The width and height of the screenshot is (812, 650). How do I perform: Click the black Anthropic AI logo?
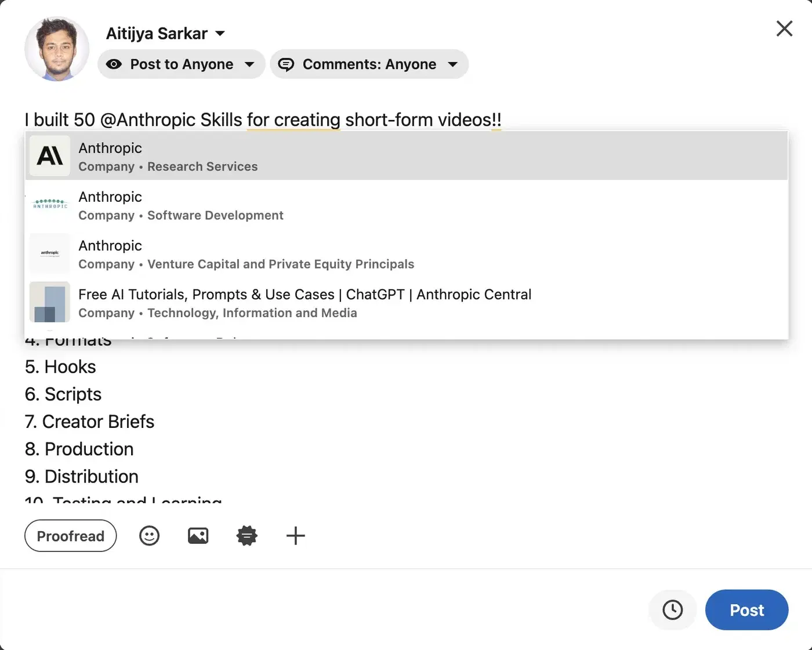pyautogui.click(x=50, y=156)
